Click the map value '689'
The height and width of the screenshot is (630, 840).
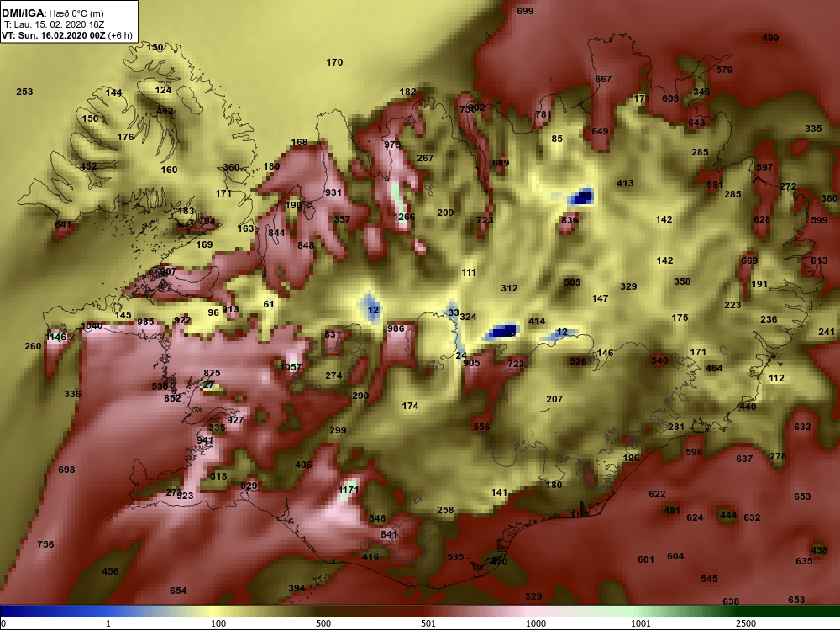click(501, 163)
